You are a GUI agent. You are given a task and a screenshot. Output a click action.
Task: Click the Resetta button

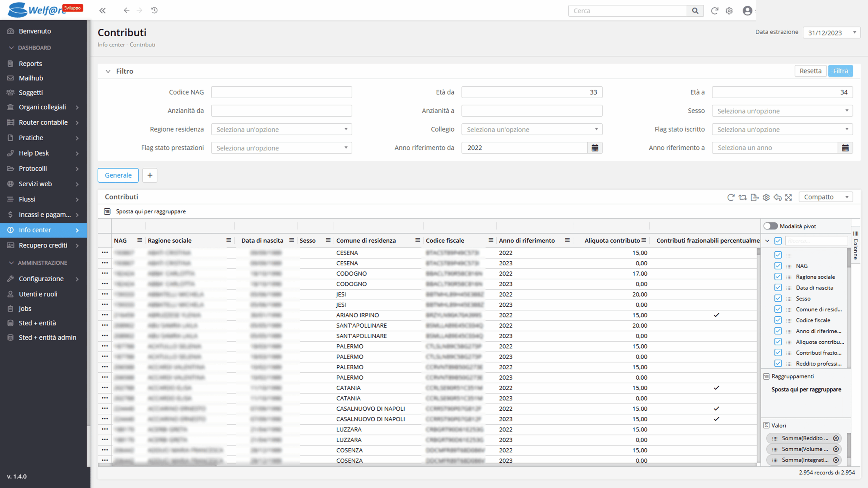coord(810,71)
